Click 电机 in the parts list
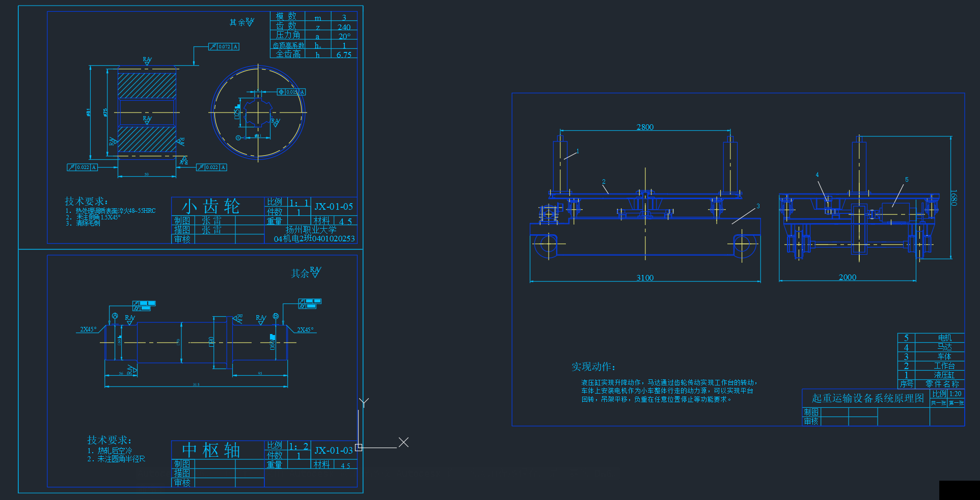This screenshot has width=980, height=500. pos(945,338)
